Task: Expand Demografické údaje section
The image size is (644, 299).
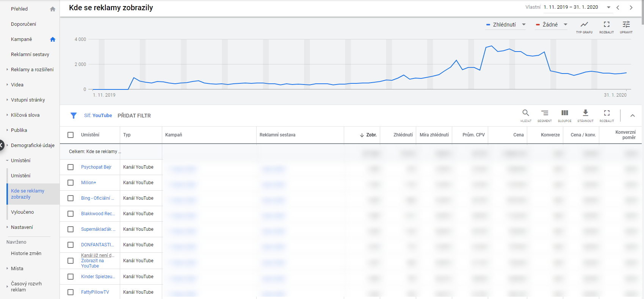Action: click(x=7, y=145)
